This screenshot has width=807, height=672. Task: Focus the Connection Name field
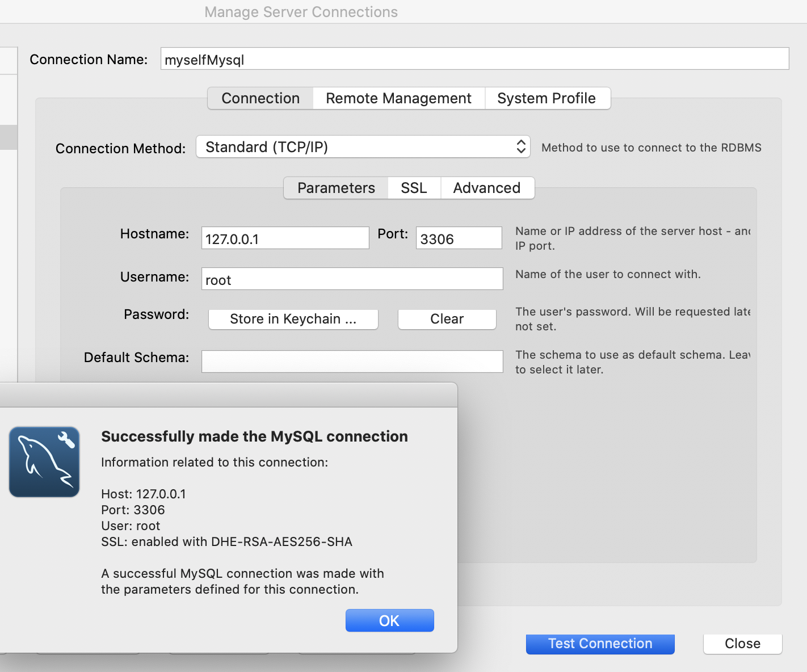click(x=474, y=59)
